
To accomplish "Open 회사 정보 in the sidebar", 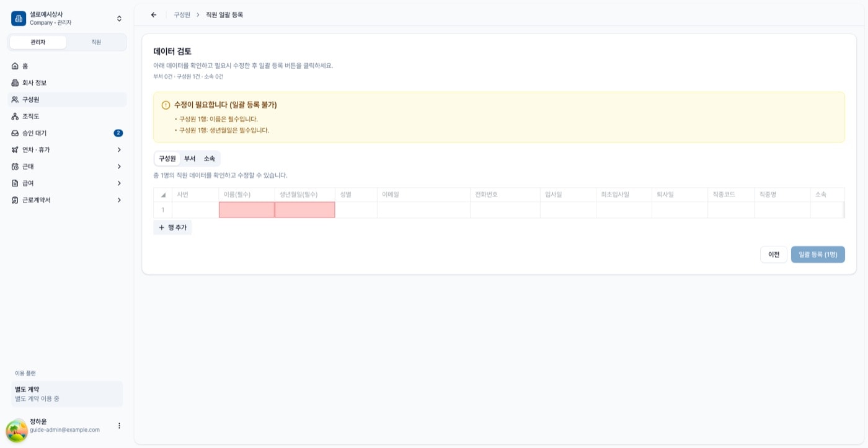I will click(x=67, y=82).
